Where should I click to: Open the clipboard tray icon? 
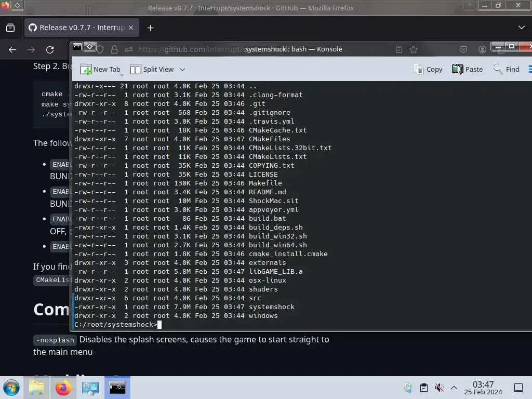coord(423,388)
